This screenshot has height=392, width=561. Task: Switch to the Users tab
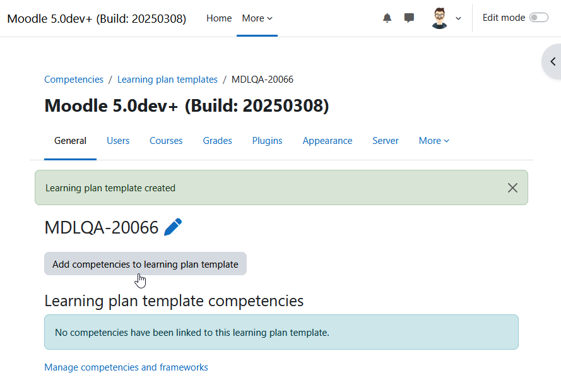118,141
